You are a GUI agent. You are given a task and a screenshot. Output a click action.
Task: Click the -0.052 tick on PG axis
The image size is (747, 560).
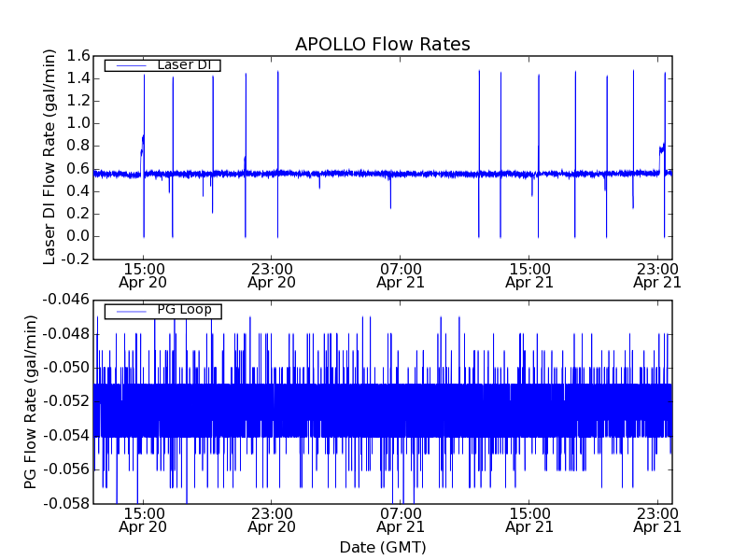(x=66, y=401)
